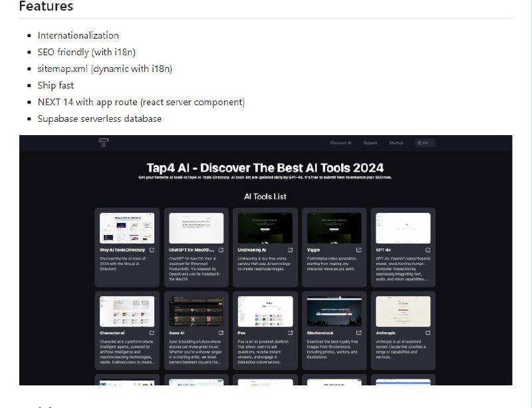532x408 pixels.
Task: Click the globe icon in the language selector
Action: point(419,142)
